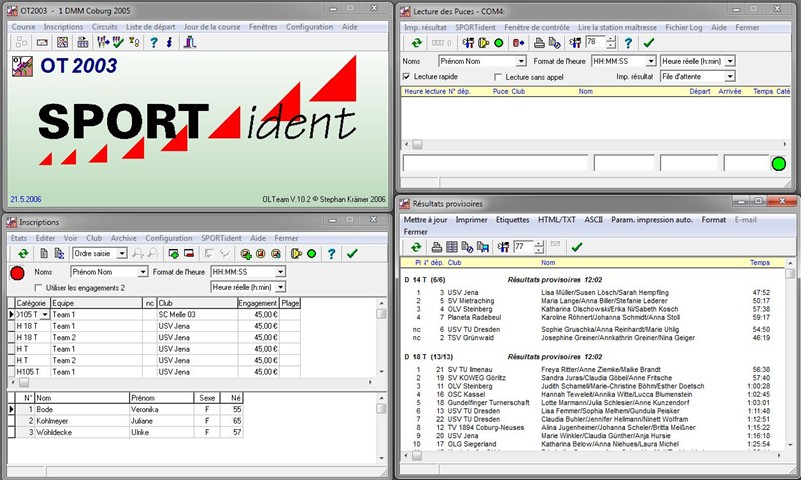Increase the 78 spinner value in Lecture des Puces
Viewport: 801px width, 480px height.
coord(610,39)
